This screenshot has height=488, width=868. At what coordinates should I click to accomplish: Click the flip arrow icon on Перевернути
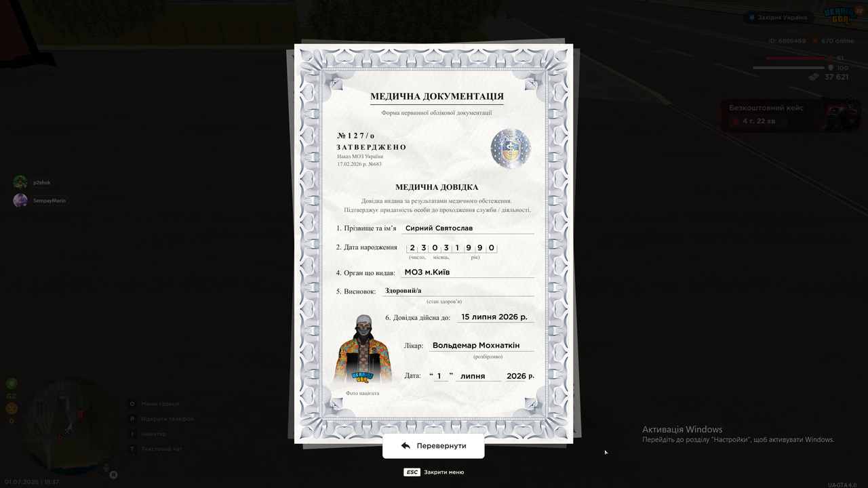click(x=406, y=446)
